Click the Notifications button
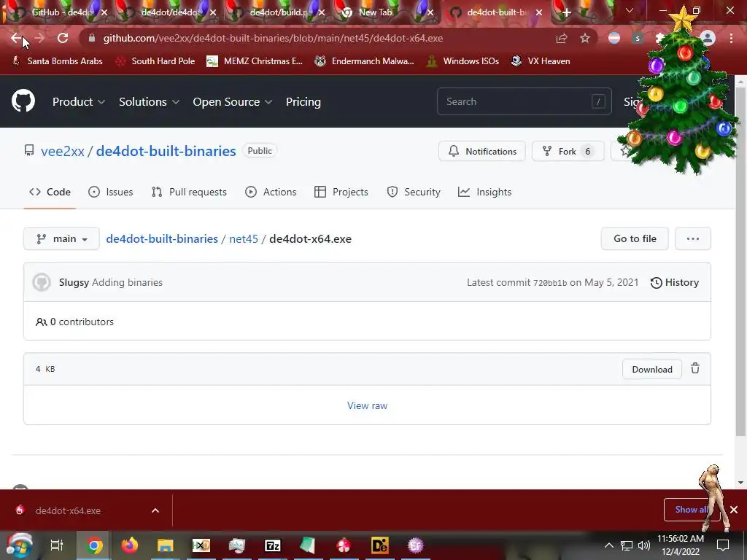 [481, 151]
